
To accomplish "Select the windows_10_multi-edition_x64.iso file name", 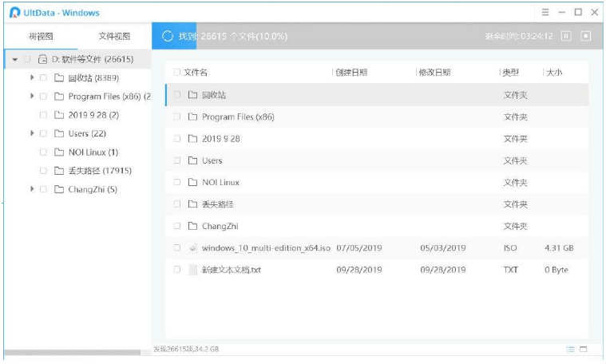I will pos(266,248).
